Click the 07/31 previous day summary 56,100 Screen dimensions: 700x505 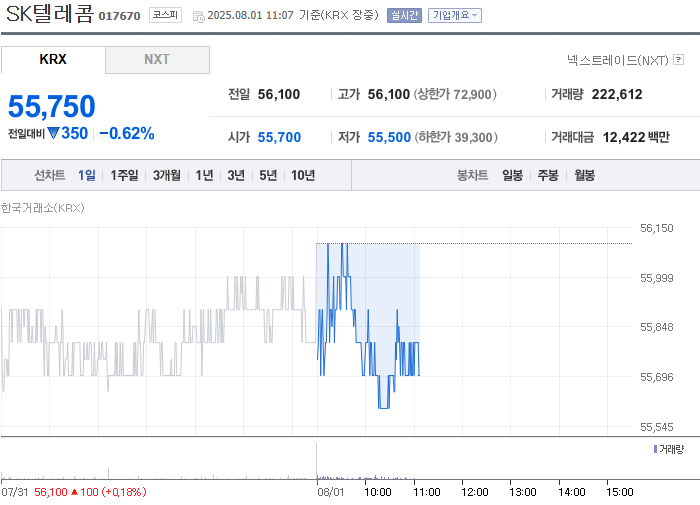(50, 492)
